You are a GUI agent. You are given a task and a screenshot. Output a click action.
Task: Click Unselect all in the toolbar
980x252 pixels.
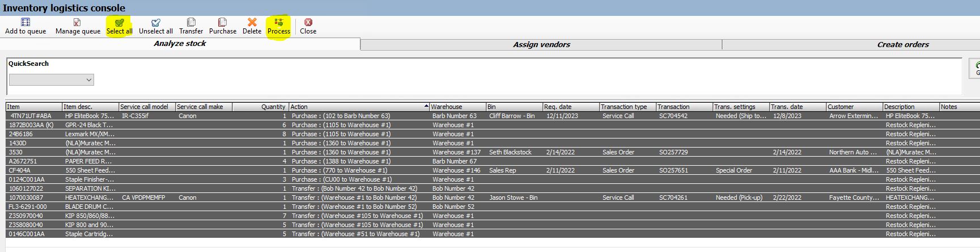click(x=156, y=26)
